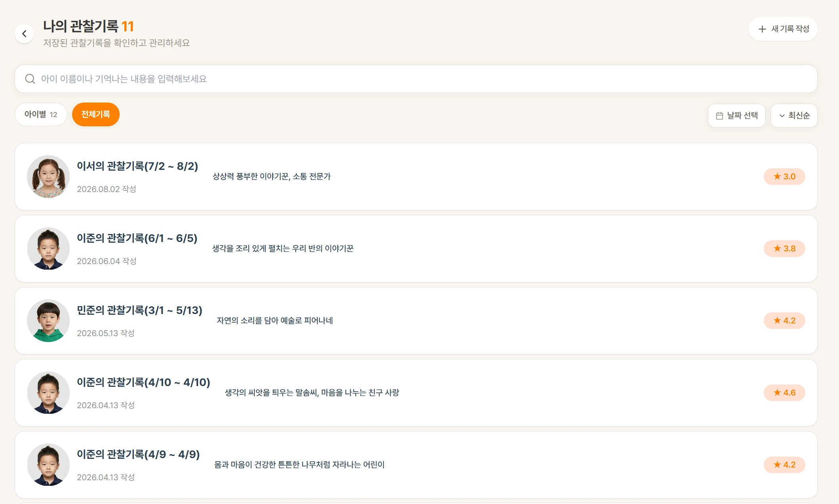Click the 4.2 star badge for 민준
Viewport: 839px width, 504px height.
point(784,321)
